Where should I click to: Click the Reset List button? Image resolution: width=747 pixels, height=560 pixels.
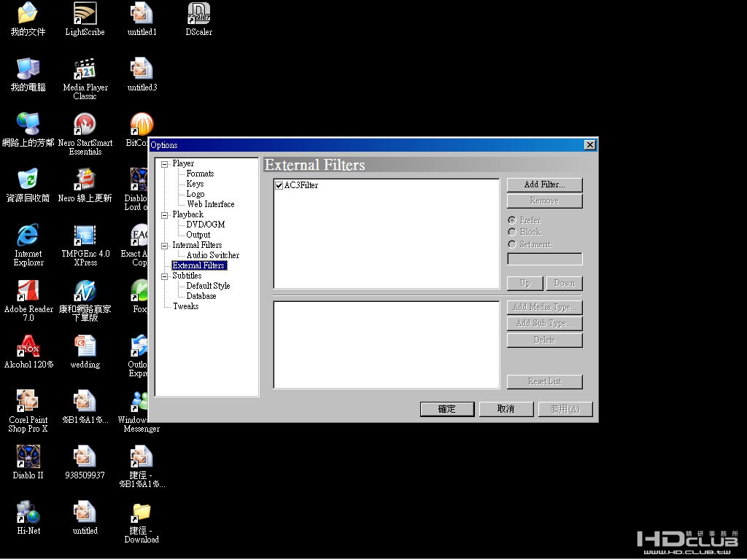point(544,381)
